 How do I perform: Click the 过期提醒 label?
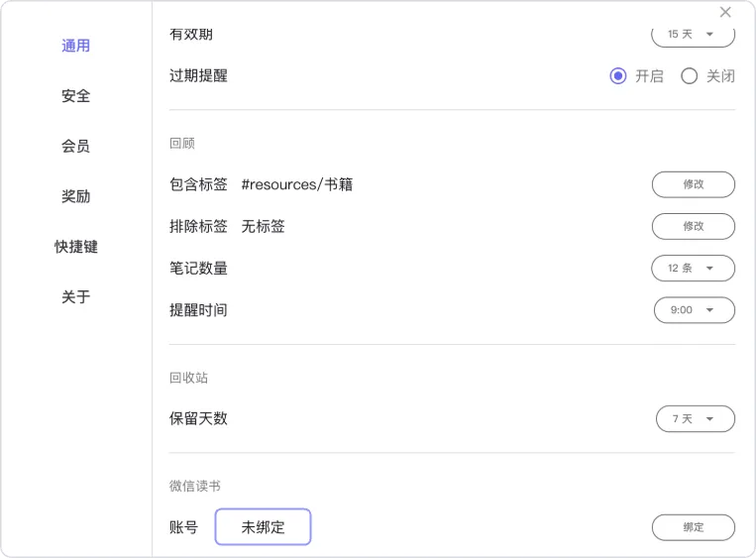(198, 75)
